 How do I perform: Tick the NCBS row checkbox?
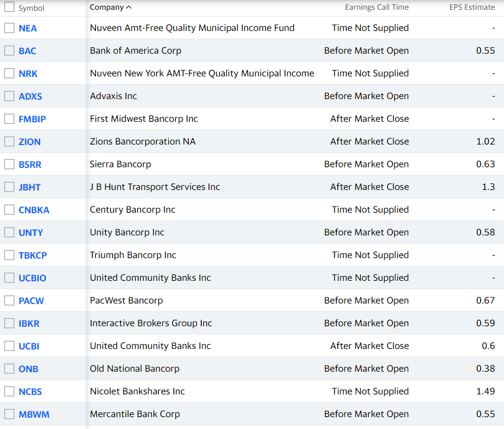point(9,391)
